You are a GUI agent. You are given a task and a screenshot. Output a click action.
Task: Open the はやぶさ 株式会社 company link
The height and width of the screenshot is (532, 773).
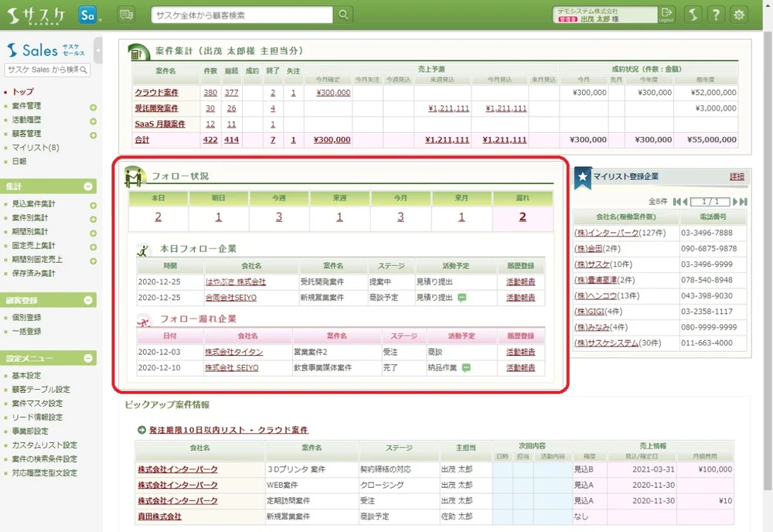click(x=235, y=282)
